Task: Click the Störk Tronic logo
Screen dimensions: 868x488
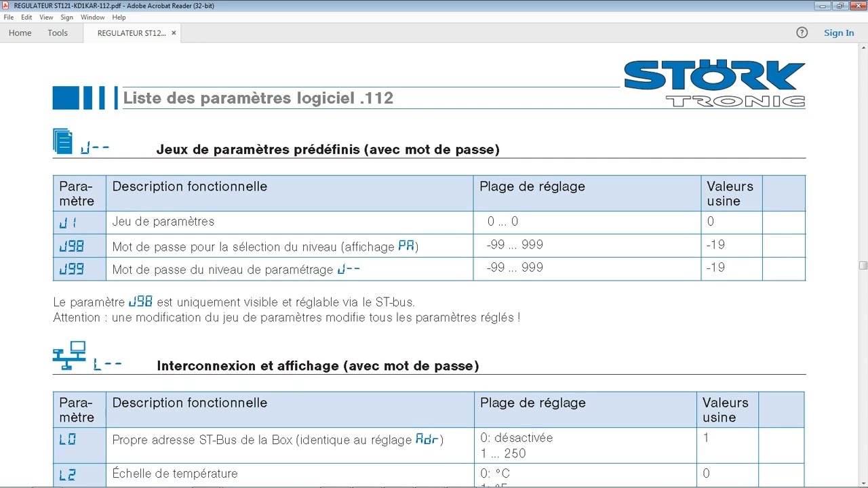Action: [715, 84]
